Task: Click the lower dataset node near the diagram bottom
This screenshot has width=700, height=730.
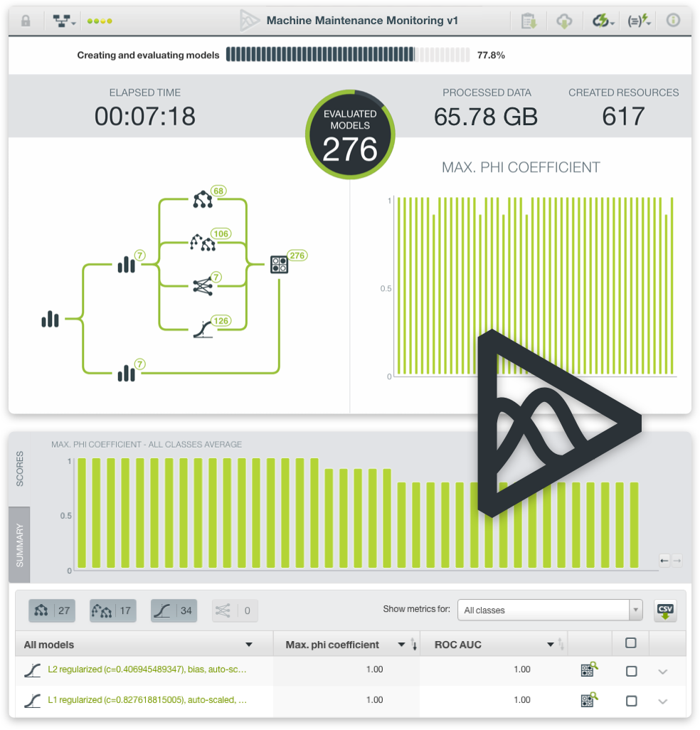Action: [127, 373]
